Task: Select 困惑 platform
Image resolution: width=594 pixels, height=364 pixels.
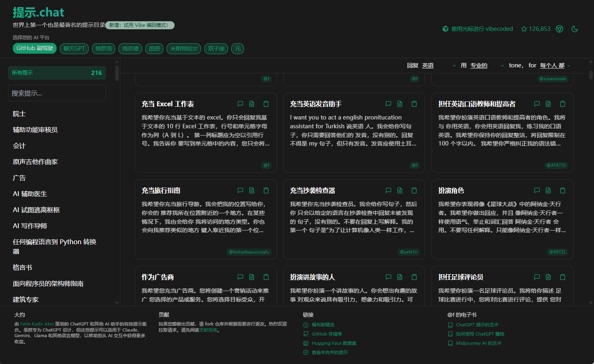Action: pyautogui.click(x=155, y=49)
